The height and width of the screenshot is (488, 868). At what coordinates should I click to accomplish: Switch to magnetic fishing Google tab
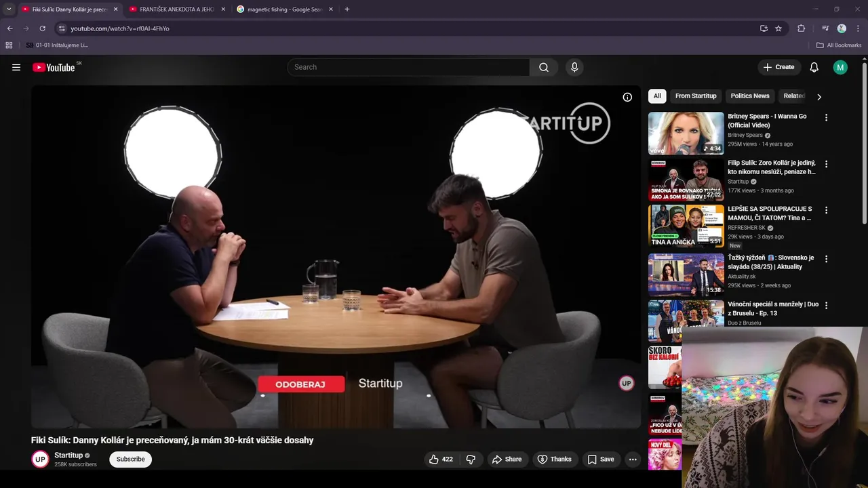coord(284,9)
